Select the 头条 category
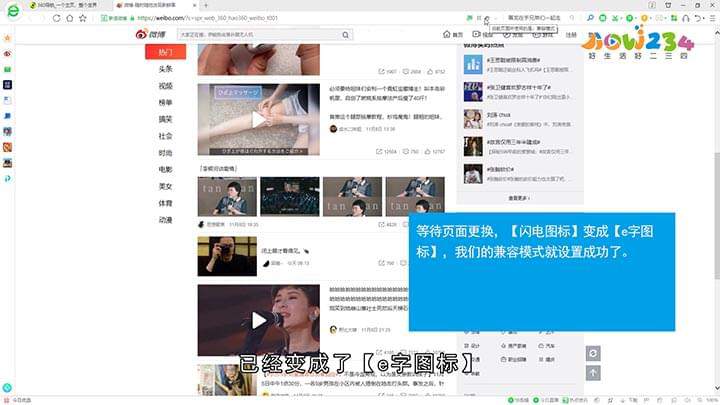720x405 pixels. point(165,69)
